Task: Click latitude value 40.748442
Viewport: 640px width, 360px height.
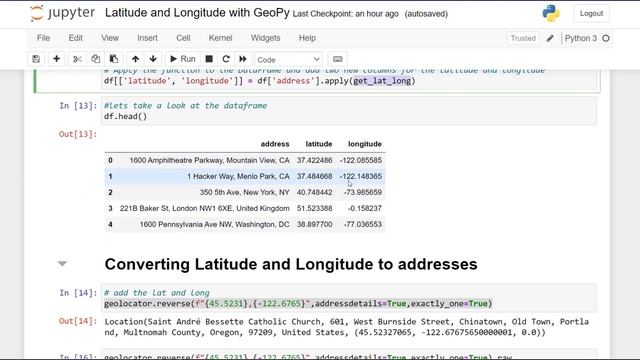Action: [x=314, y=192]
